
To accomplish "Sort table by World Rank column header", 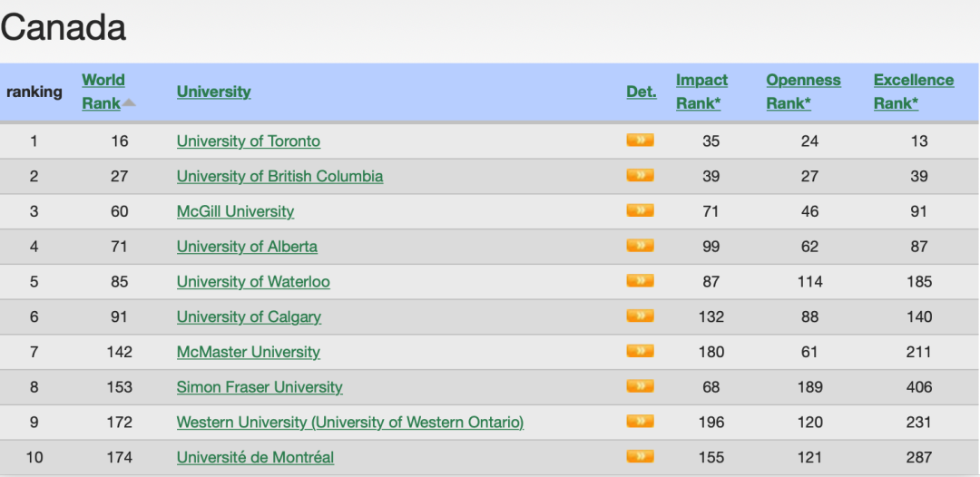I will tap(103, 92).
